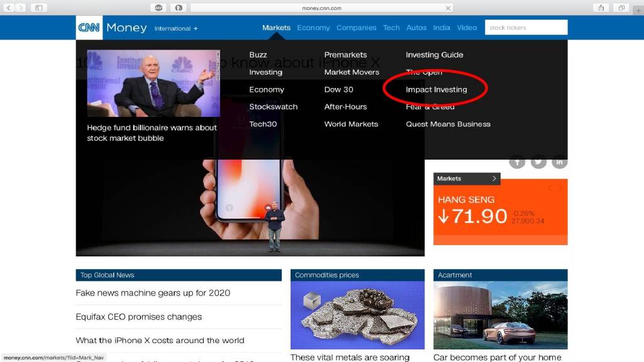Open the Safari tab overview icon

click(x=621, y=8)
